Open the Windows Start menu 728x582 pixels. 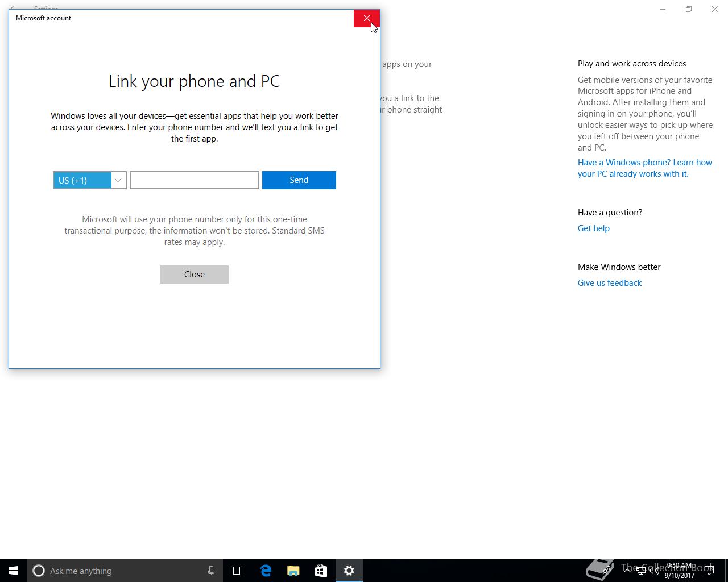click(x=14, y=571)
